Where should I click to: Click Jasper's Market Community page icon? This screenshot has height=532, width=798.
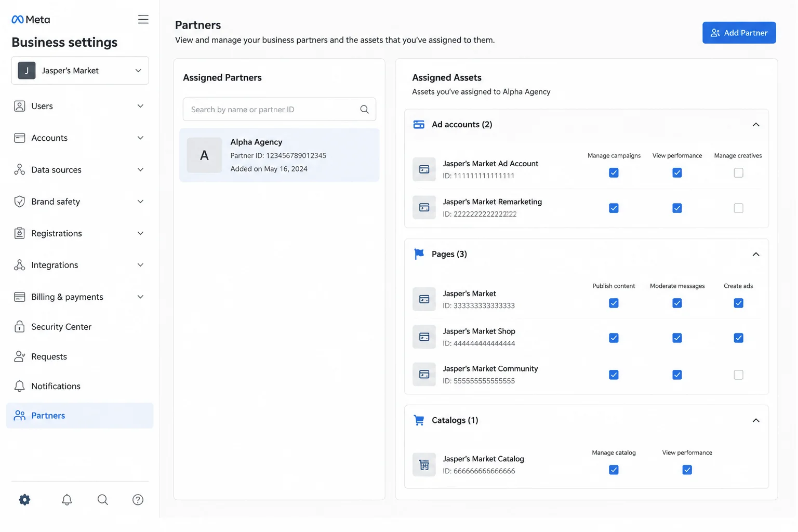coord(424,374)
